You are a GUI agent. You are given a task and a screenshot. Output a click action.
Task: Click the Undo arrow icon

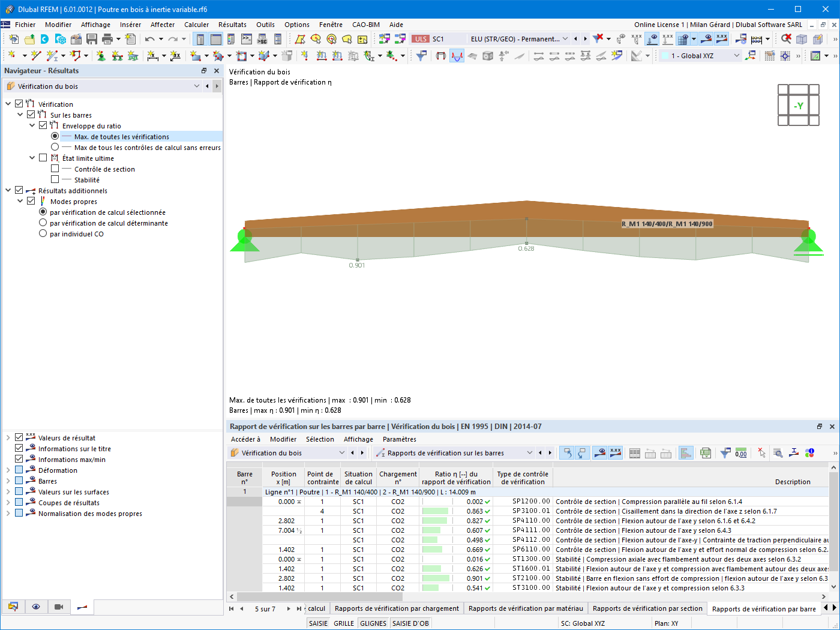pyautogui.click(x=149, y=39)
